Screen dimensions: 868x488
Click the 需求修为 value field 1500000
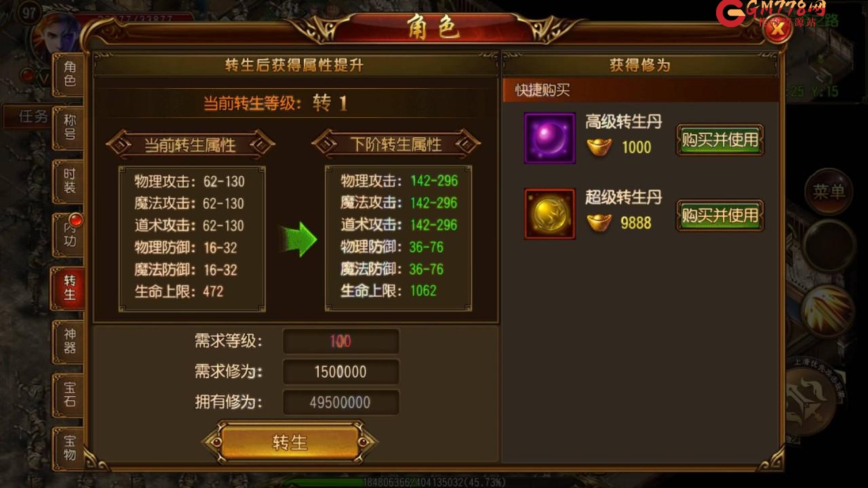coord(340,372)
